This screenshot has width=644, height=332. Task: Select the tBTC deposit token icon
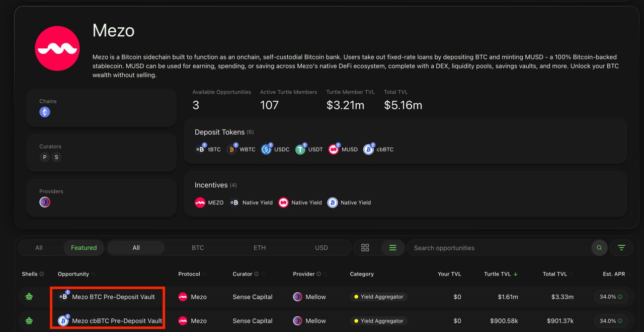[x=201, y=149]
